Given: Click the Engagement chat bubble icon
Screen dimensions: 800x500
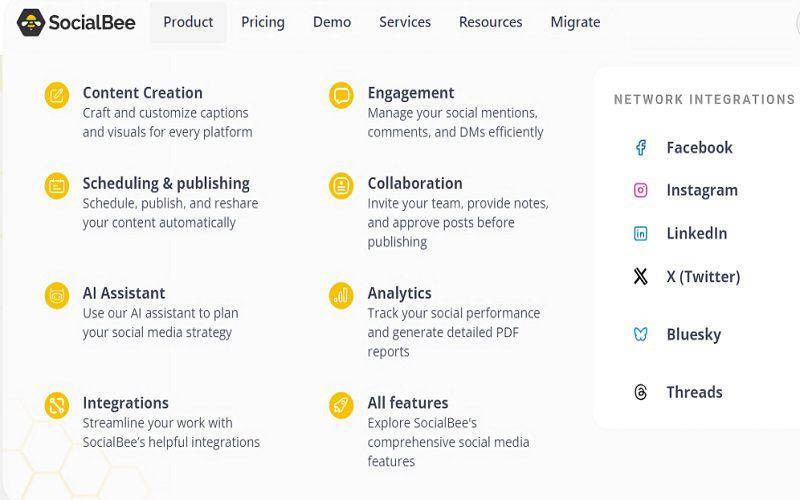Looking at the screenshot, I should coord(341,95).
